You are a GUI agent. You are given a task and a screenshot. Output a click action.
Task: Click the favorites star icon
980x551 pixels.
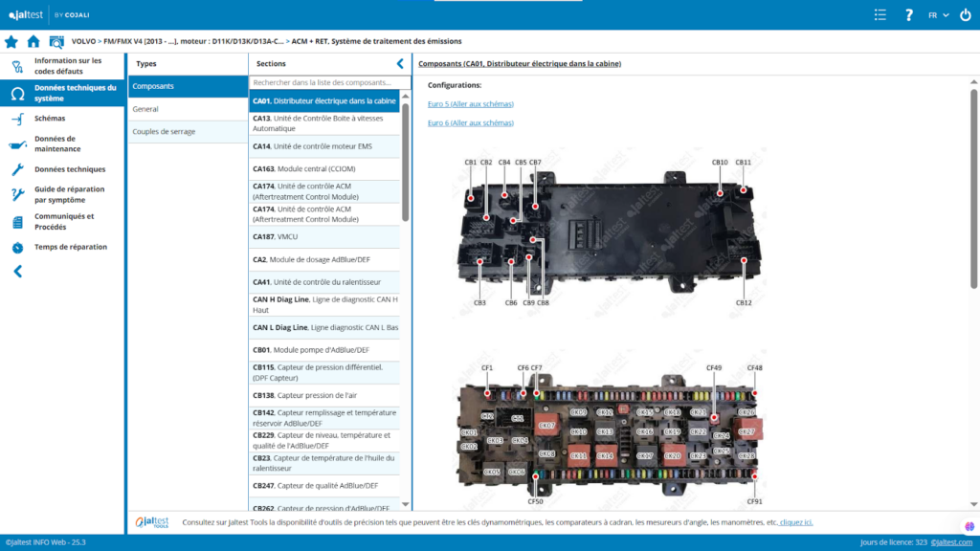pyautogui.click(x=11, y=41)
